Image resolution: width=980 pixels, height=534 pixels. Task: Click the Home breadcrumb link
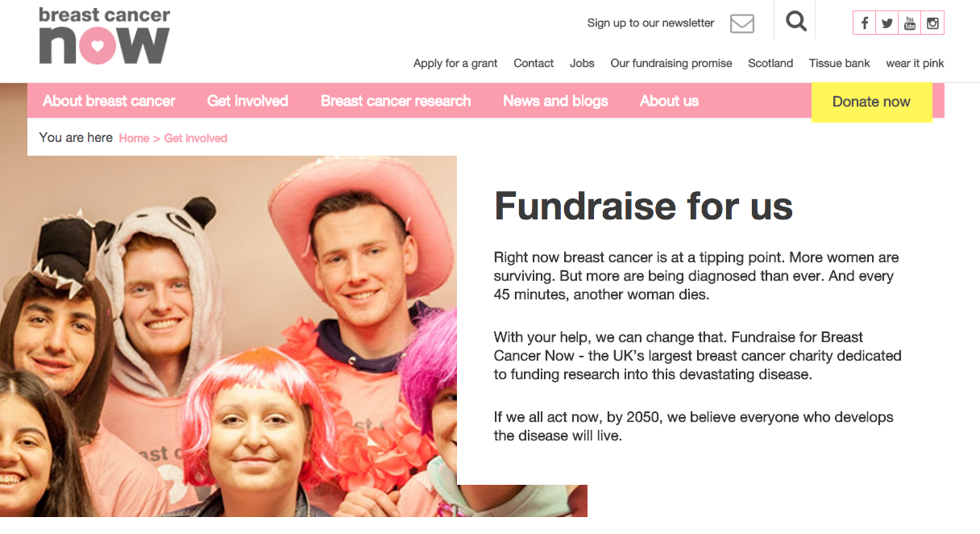134,138
